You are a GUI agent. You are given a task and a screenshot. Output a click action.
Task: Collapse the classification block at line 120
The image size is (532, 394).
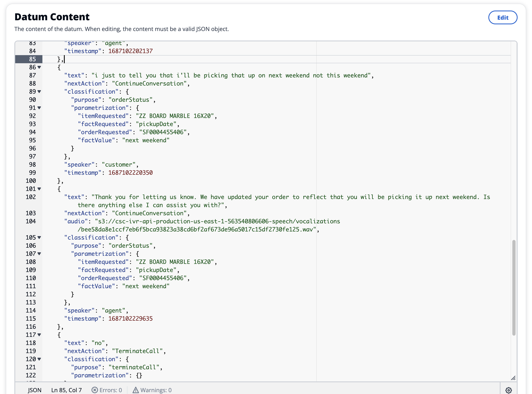pyautogui.click(x=39, y=359)
